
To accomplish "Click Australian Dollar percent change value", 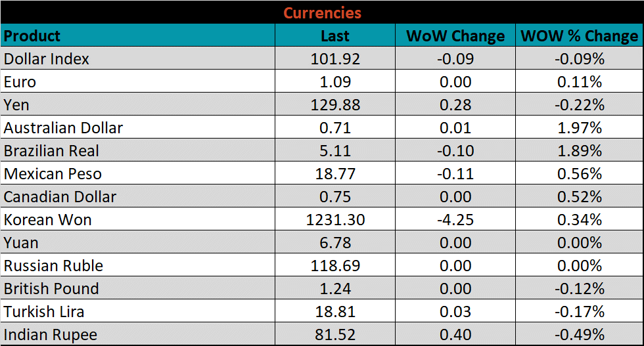I will click(579, 128).
